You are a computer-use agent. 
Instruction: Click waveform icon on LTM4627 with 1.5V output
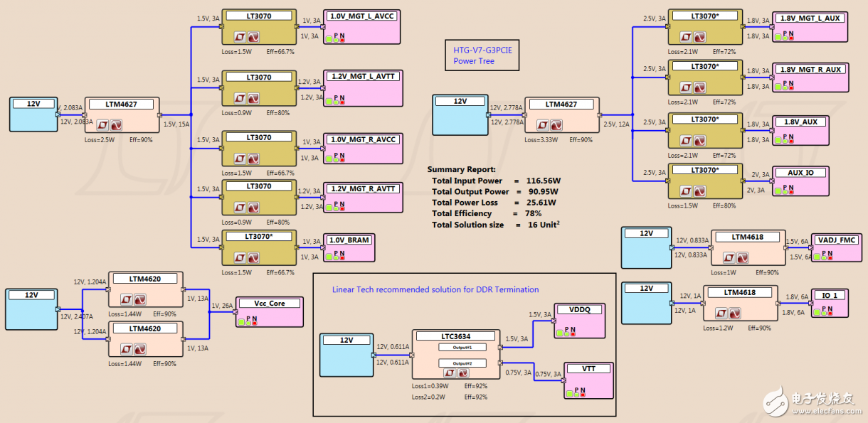tap(116, 125)
